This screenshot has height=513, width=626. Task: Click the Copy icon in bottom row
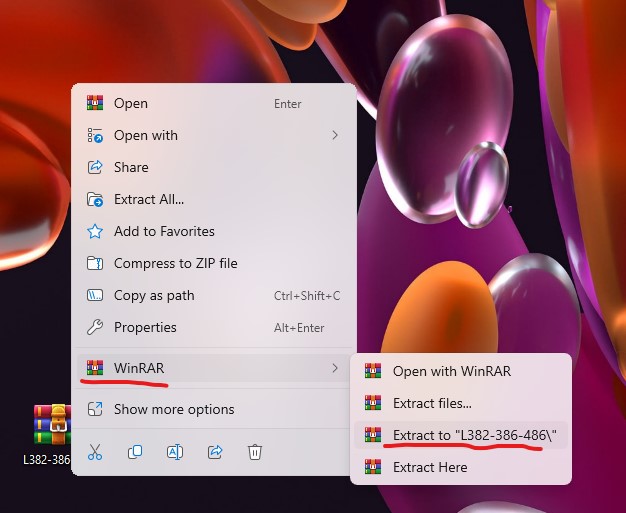pyautogui.click(x=135, y=452)
